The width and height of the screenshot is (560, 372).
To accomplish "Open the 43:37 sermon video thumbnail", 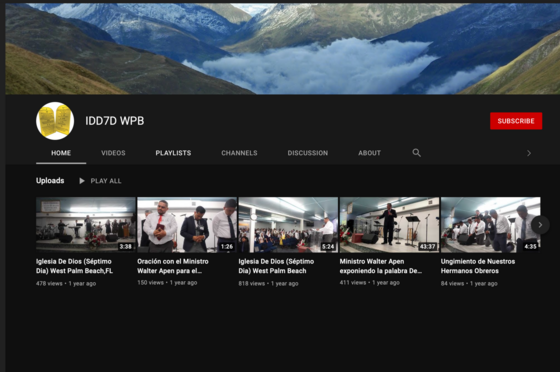I will [x=389, y=225].
